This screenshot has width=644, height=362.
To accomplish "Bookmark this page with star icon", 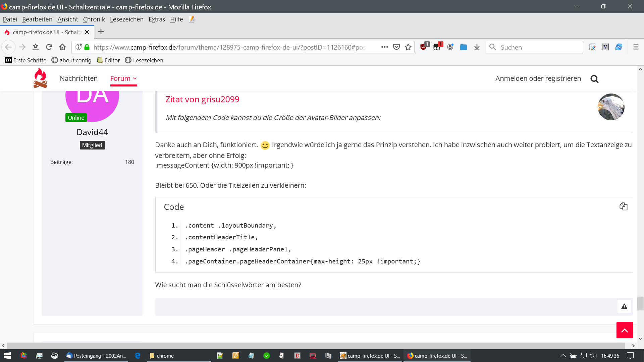I will point(408,47).
